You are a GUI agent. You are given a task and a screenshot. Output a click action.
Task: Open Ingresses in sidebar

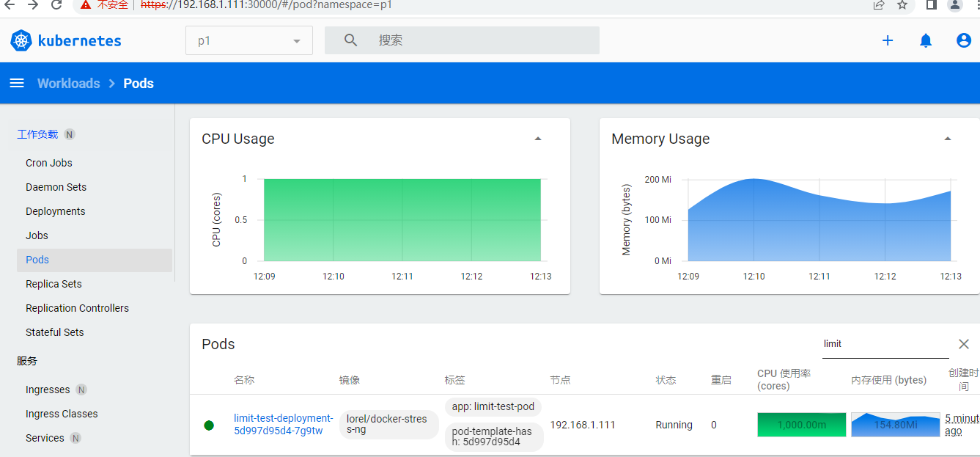(x=48, y=390)
